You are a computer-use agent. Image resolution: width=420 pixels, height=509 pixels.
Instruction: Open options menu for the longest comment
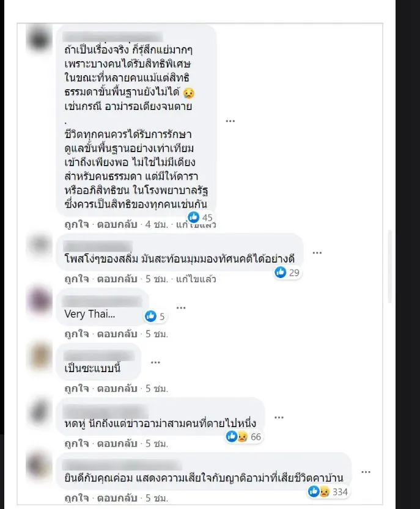point(230,121)
